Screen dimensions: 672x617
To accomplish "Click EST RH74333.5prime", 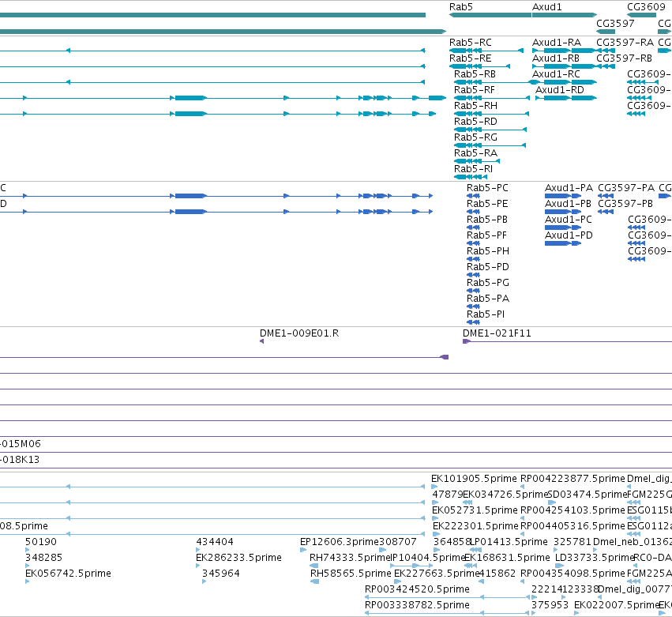I will point(350,558).
